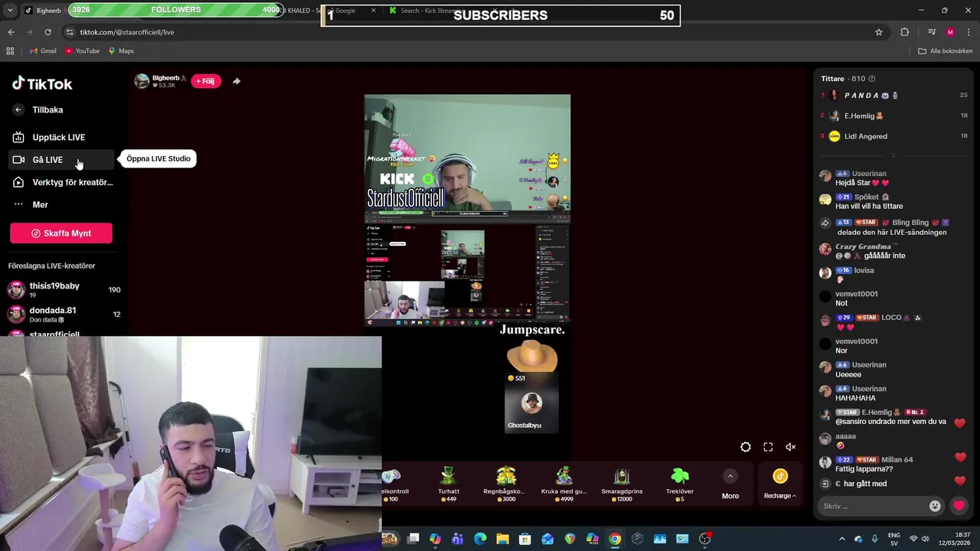Open Microsoft Edge from taskbar

(x=480, y=539)
